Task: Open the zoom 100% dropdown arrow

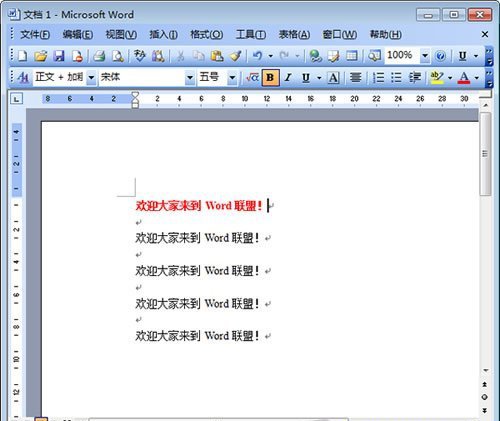Action: (x=425, y=56)
